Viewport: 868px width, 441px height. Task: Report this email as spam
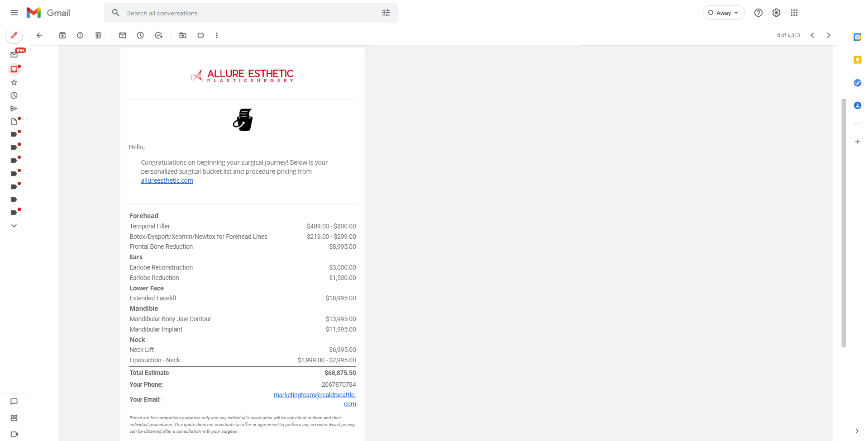coord(80,35)
